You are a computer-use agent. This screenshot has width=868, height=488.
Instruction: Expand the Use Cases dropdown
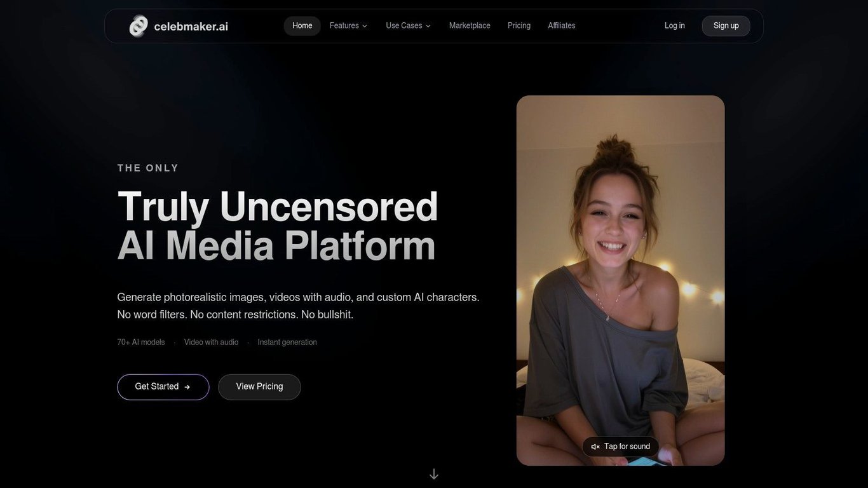[x=407, y=25]
